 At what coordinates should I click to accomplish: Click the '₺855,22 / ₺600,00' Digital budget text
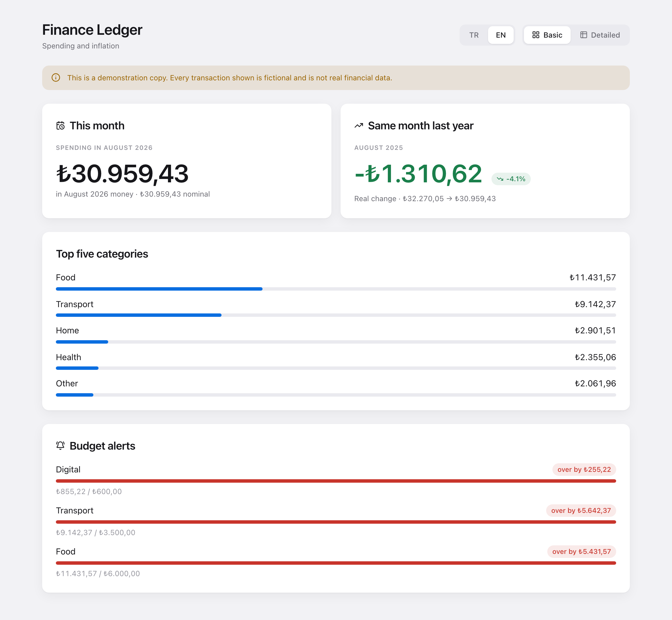(89, 491)
